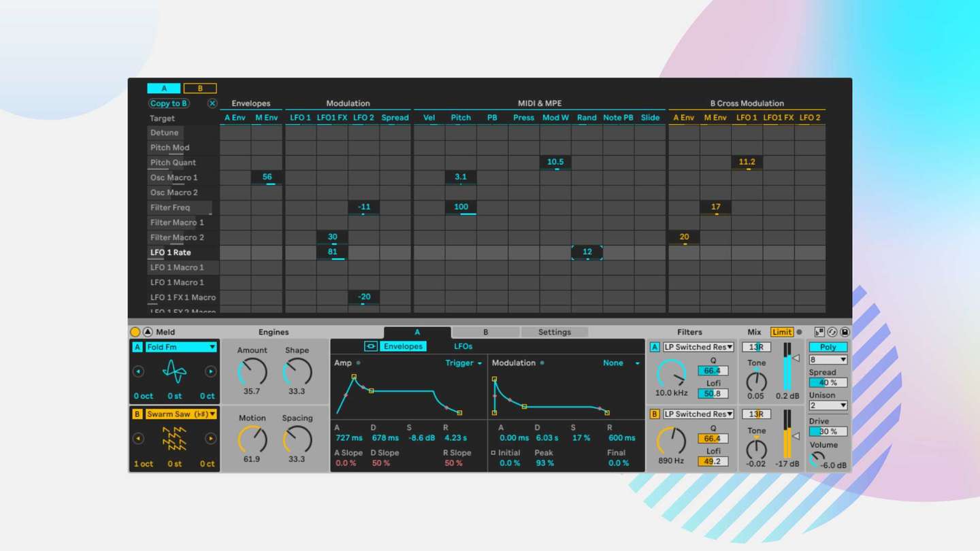
Task: Show matrix for engine A via top toggle
Action: click(164, 88)
